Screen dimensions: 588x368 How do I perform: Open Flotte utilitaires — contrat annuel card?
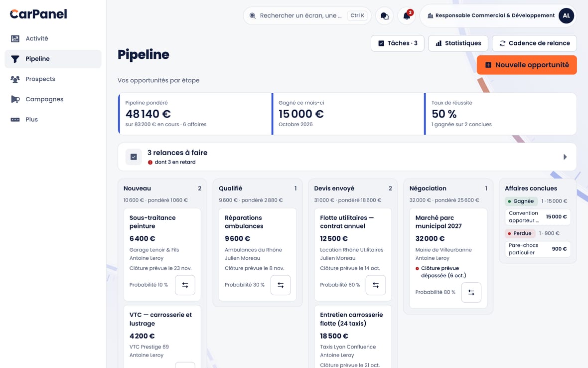pos(353,255)
